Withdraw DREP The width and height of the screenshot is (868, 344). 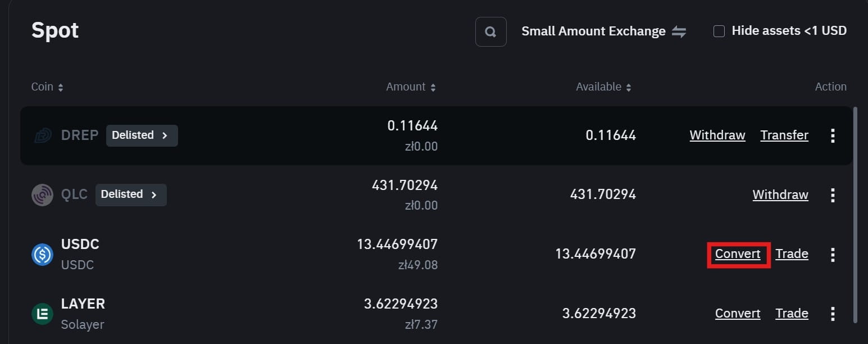[x=717, y=135]
